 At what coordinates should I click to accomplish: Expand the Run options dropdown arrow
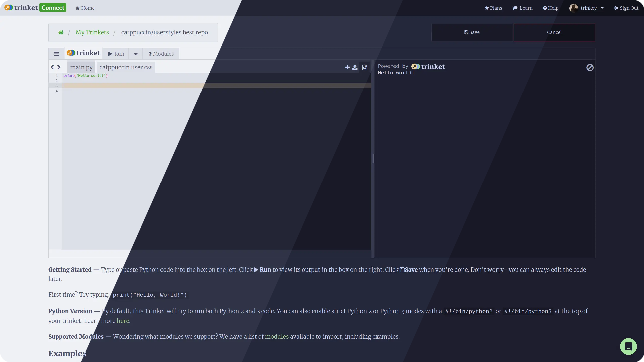click(136, 54)
